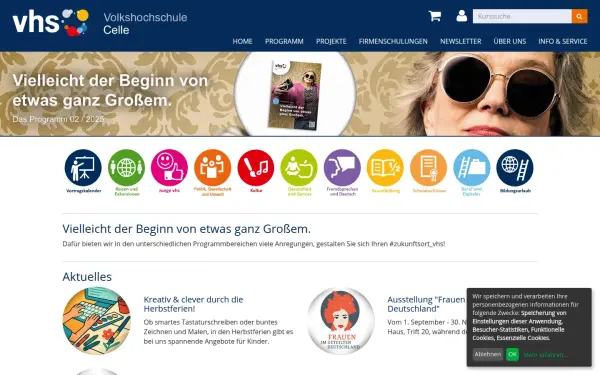The width and height of the screenshot is (600, 375).
Task: Click the 'Aktuelles' heading
Action: coord(87,277)
